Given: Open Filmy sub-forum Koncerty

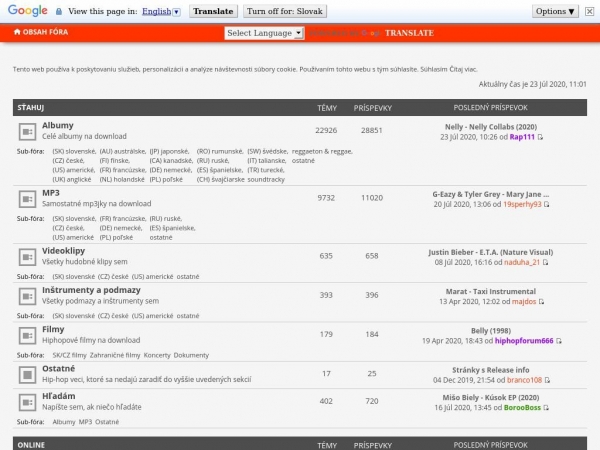Looking at the screenshot, I should point(157,355).
